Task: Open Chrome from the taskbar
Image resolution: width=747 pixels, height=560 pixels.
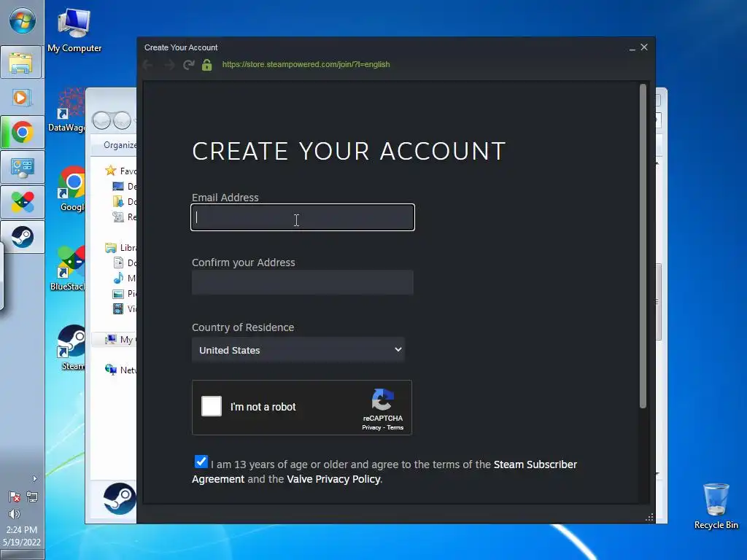Action: (22, 133)
